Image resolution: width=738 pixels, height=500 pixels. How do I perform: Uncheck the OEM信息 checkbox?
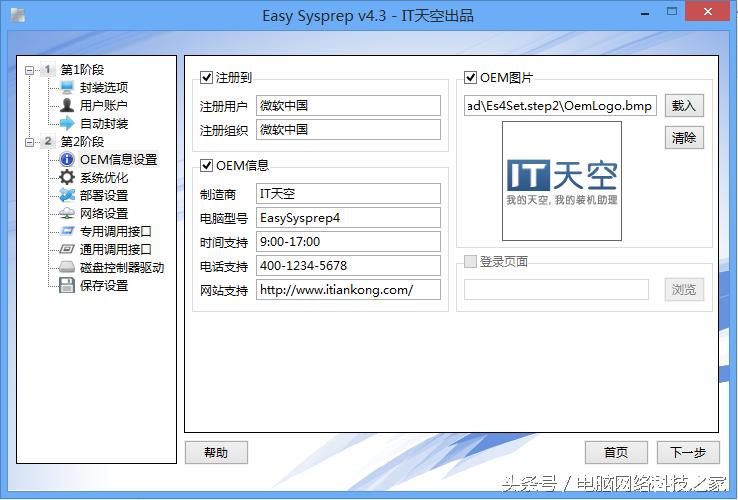point(206,165)
